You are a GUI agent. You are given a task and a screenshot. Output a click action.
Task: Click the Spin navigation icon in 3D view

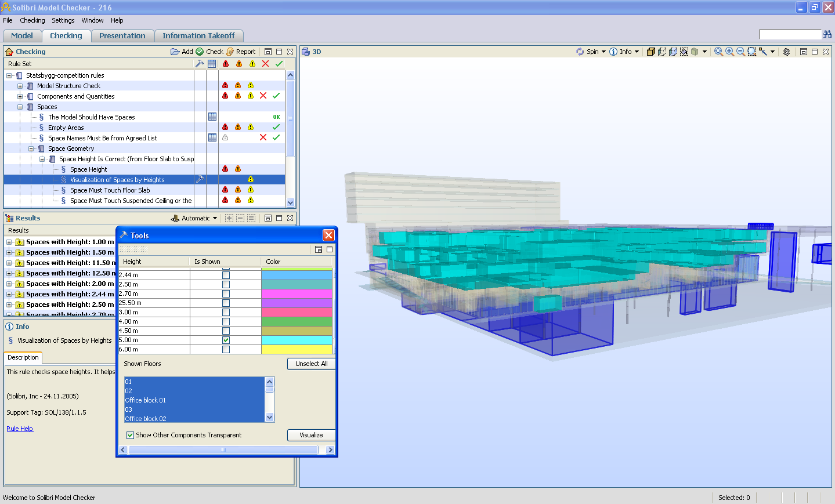(x=580, y=52)
